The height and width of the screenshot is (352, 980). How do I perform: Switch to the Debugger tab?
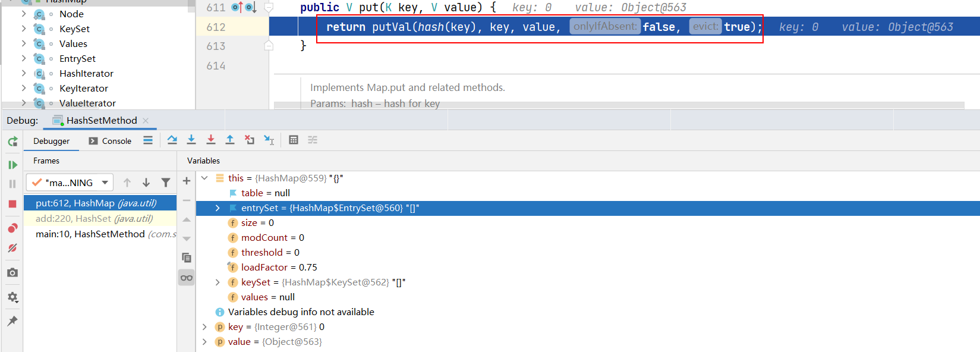51,141
